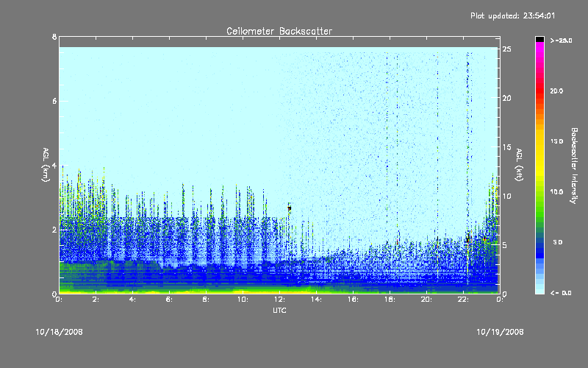Click the '15.0' colorbar label

click(556, 141)
